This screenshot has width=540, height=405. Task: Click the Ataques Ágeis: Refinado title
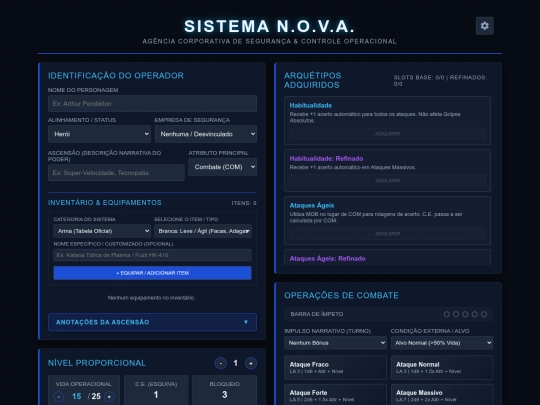click(328, 259)
